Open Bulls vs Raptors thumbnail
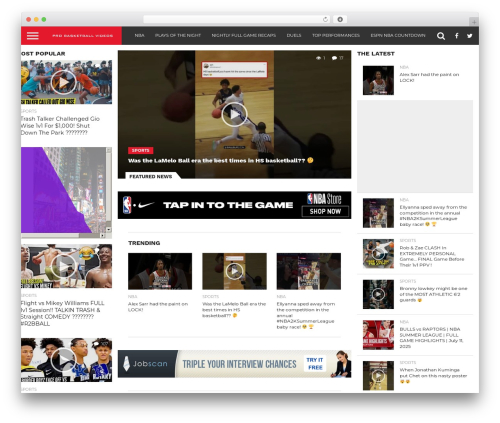 pyautogui.click(x=378, y=335)
